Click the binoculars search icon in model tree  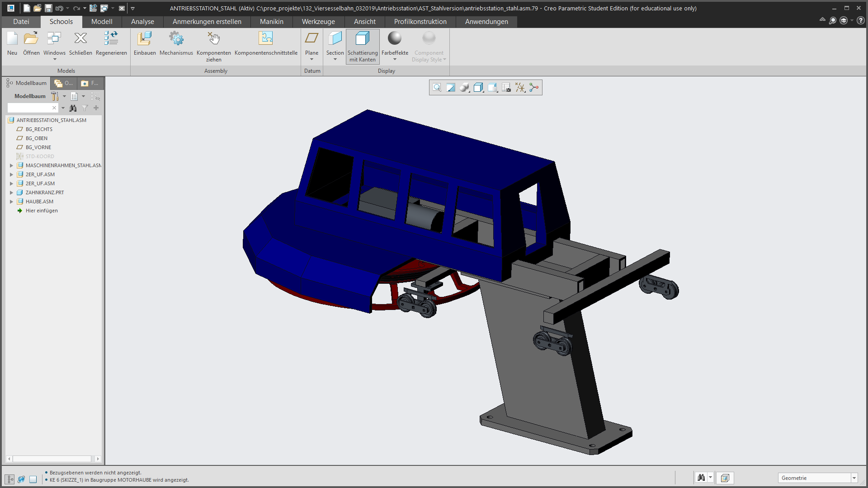point(73,108)
